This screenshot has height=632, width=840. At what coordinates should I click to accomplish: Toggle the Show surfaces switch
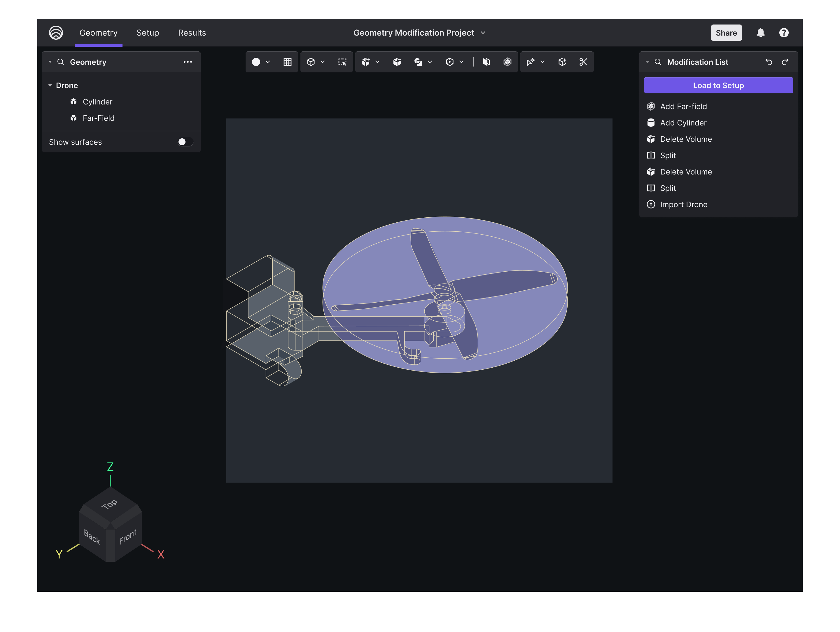tap(185, 142)
